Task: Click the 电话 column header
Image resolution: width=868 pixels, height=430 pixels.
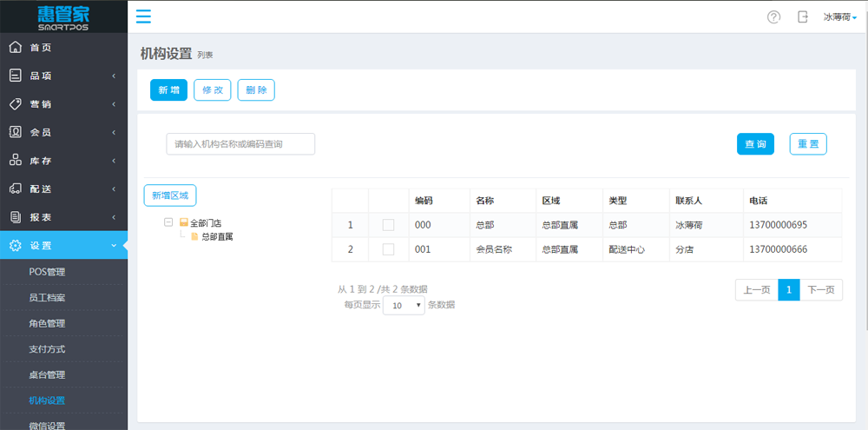Action: click(759, 201)
